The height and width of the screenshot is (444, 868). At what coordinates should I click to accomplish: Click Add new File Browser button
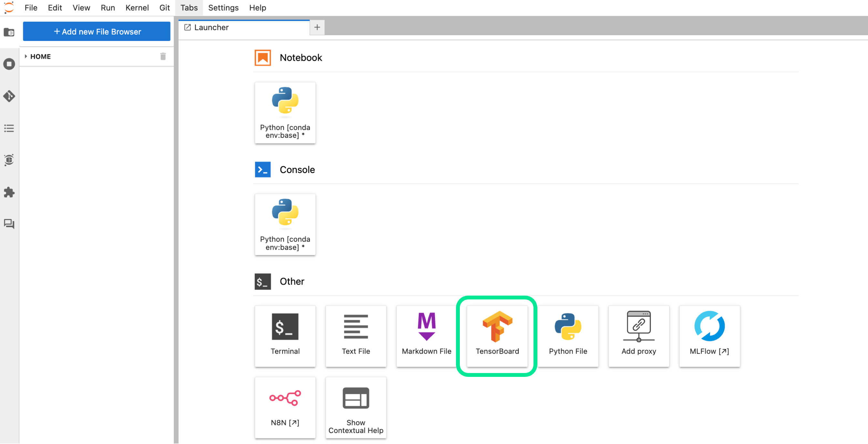click(x=97, y=32)
